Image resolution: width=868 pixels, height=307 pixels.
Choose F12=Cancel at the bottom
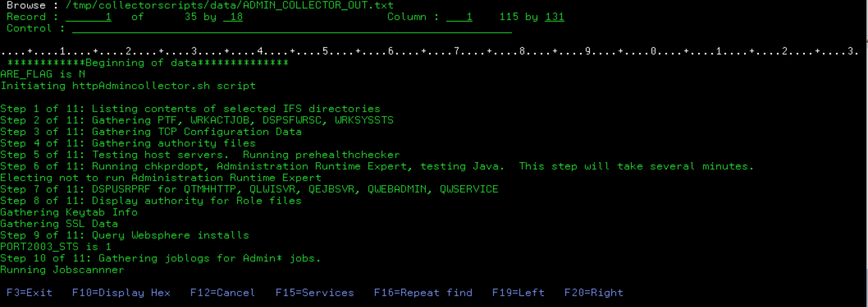click(223, 293)
